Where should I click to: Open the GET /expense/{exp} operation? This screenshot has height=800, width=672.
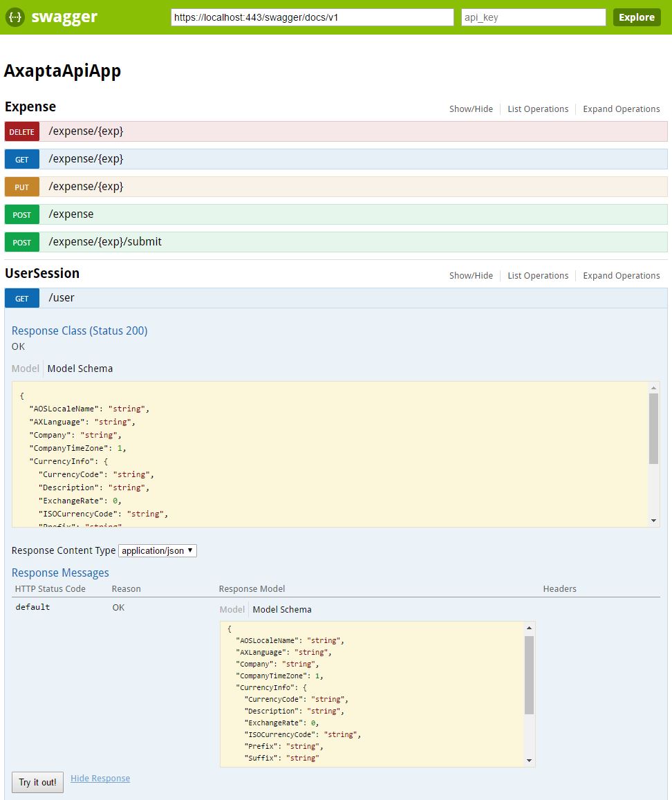click(86, 159)
